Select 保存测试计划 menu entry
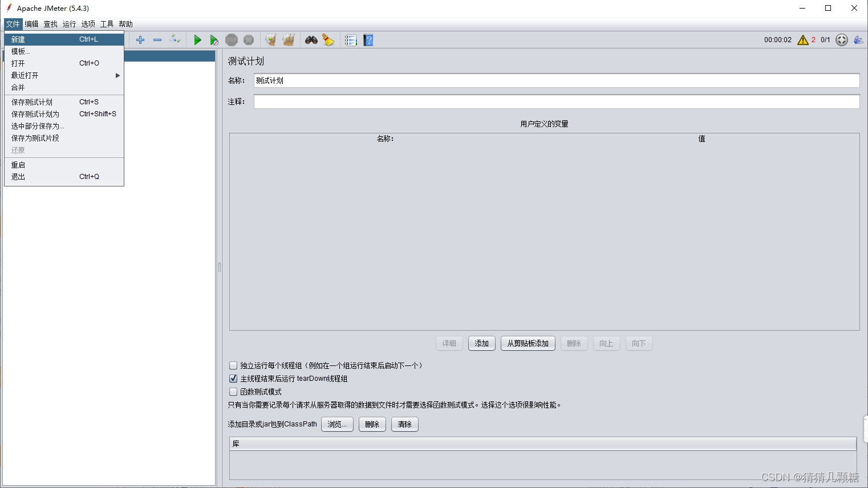This screenshot has height=488, width=868. pos(64,102)
